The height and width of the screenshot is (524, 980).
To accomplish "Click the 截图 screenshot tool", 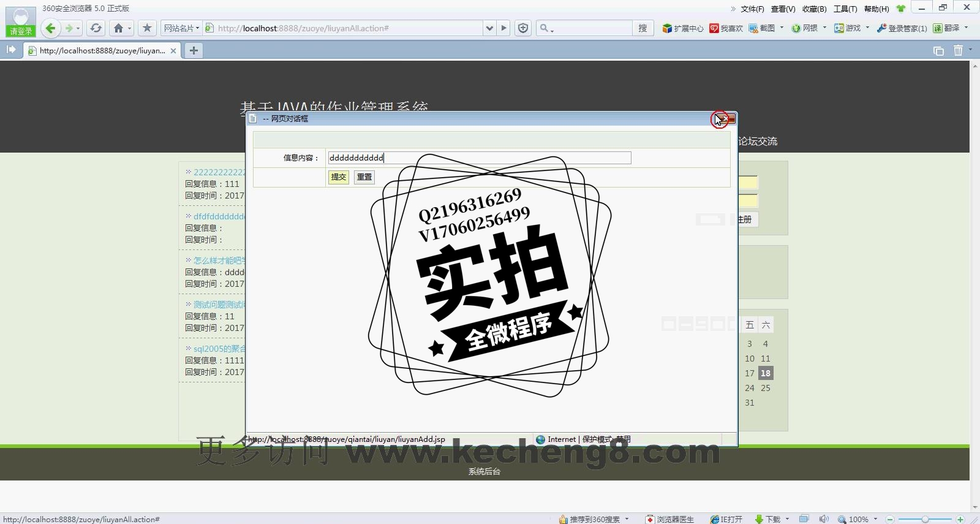I will (x=762, y=28).
